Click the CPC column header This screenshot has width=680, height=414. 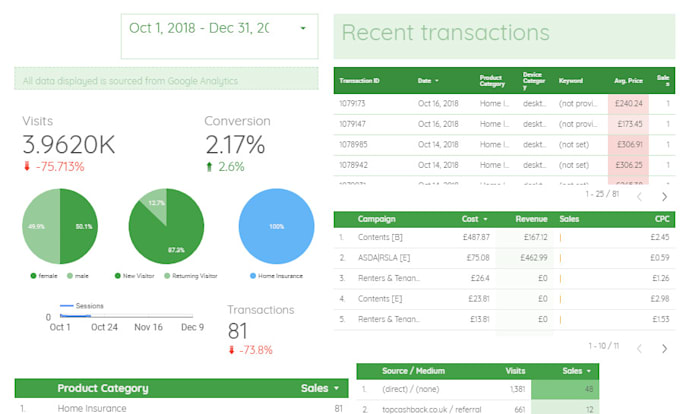[x=662, y=219]
